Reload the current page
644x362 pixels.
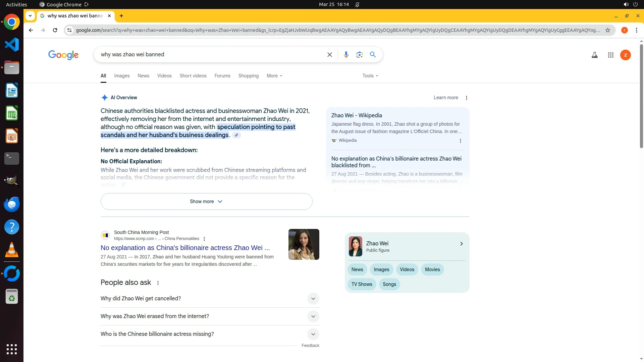tap(55, 30)
